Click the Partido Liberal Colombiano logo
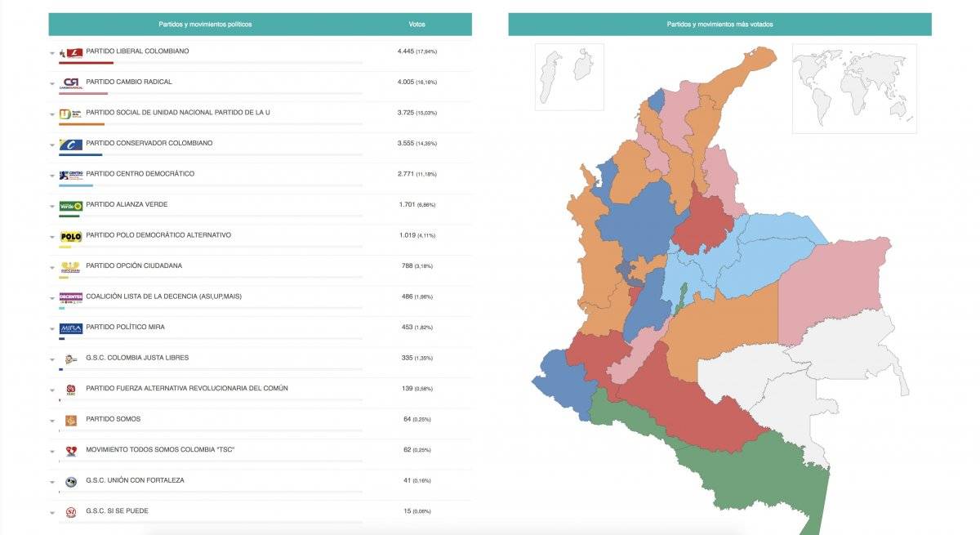Image resolution: width=980 pixels, height=535 pixels. coord(71,52)
